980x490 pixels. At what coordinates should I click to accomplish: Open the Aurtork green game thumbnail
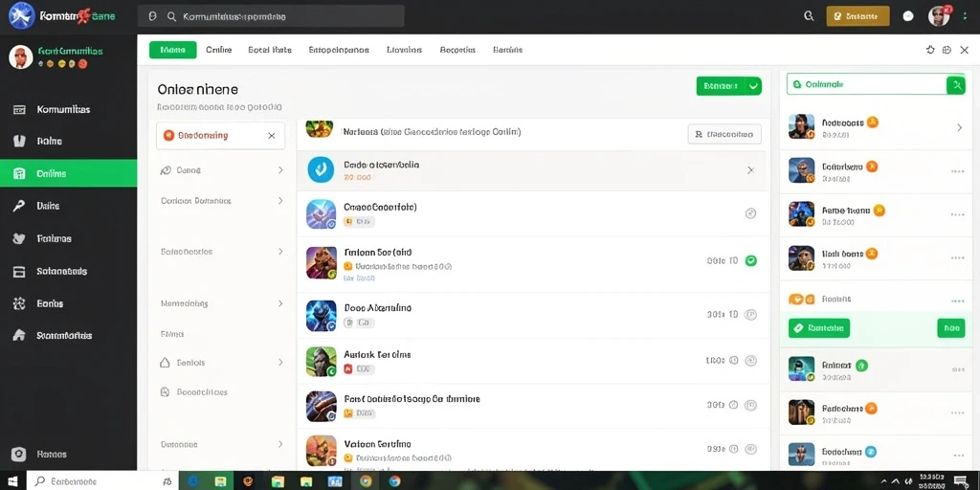coord(322,361)
